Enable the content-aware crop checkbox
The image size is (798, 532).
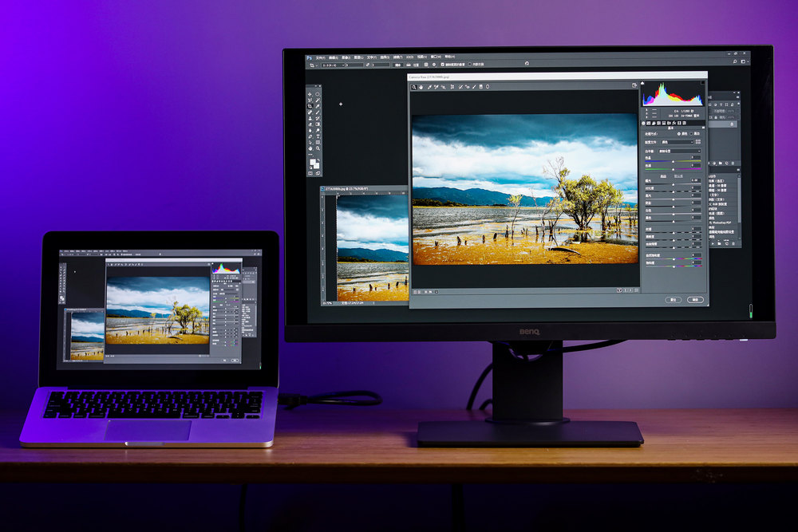coord(470,65)
